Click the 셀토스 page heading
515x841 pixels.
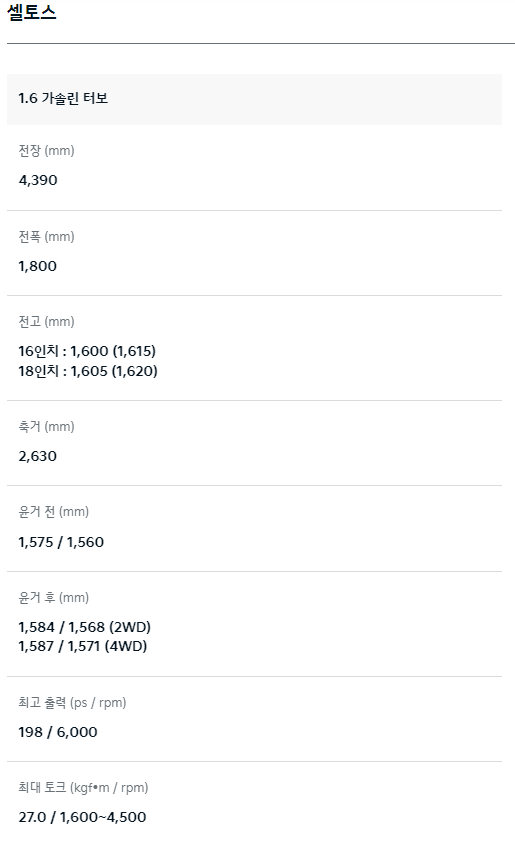32,12
